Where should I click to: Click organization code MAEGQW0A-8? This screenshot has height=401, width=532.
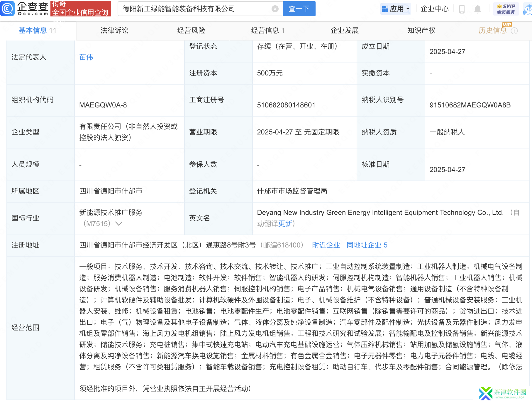pyautogui.click(x=103, y=105)
